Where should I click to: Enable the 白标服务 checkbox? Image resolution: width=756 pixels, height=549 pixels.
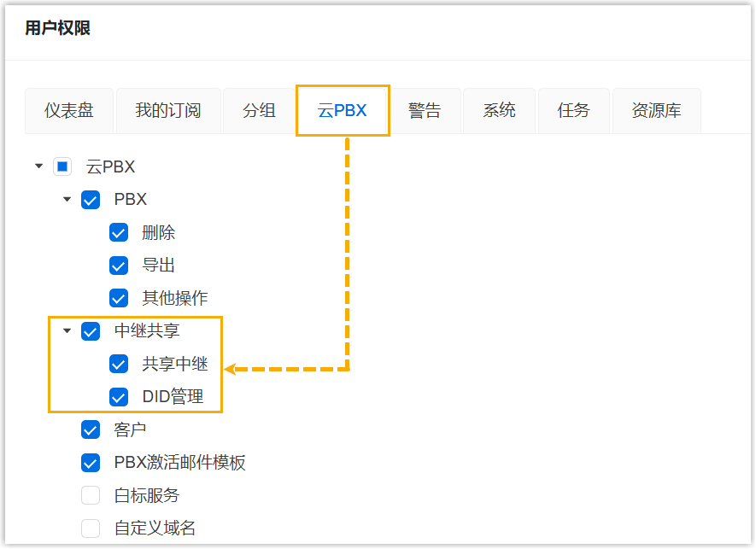91,495
